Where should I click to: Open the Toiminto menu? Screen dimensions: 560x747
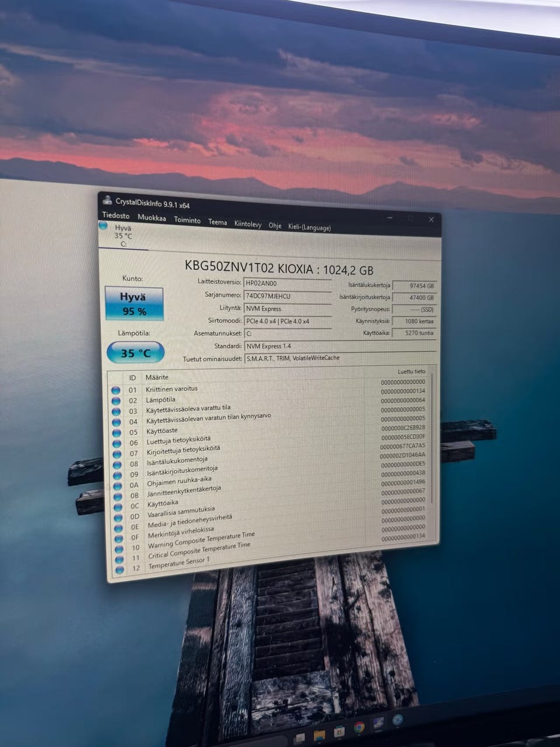(187, 220)
